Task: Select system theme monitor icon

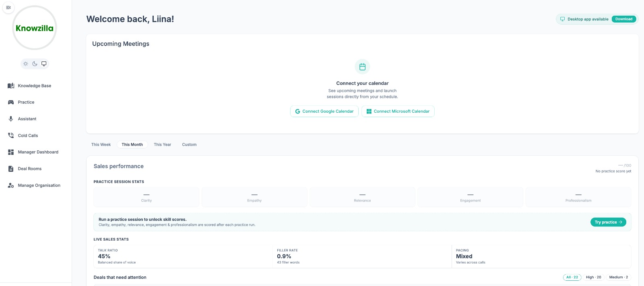Action: pyautogui.click(x=44, y=64)
